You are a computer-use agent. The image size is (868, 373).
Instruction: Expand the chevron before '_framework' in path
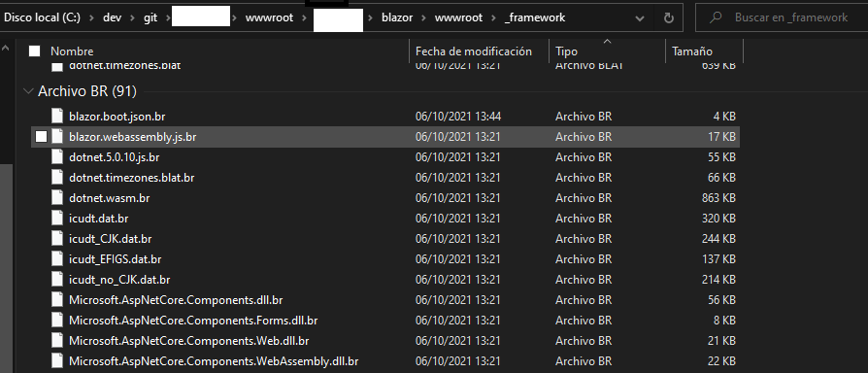(x=494, y=17)
